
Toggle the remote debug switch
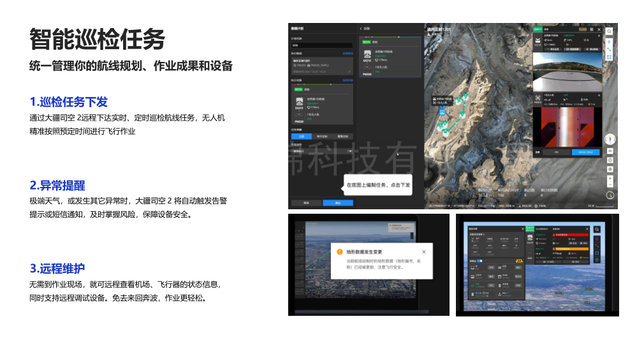coord(479,262)
